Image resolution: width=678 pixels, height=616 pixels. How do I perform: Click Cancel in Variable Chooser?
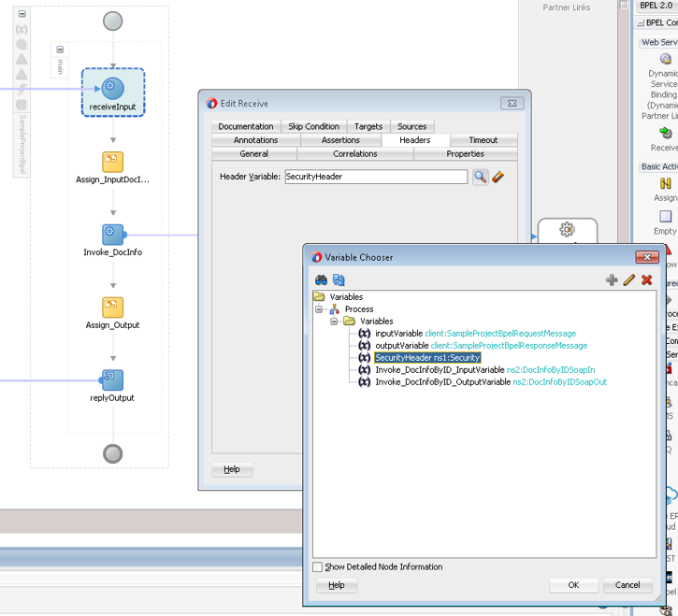628,585
